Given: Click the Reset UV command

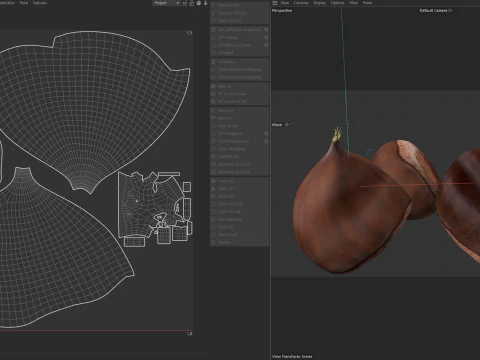Looking at the screenshot, I should [x=240, y=196].
